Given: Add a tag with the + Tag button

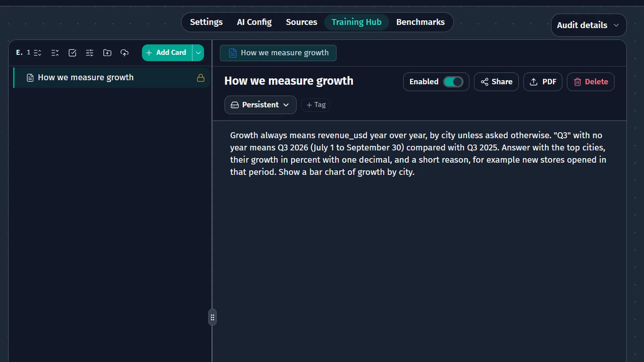Looking at the screenshot, I should click(316, 105).
